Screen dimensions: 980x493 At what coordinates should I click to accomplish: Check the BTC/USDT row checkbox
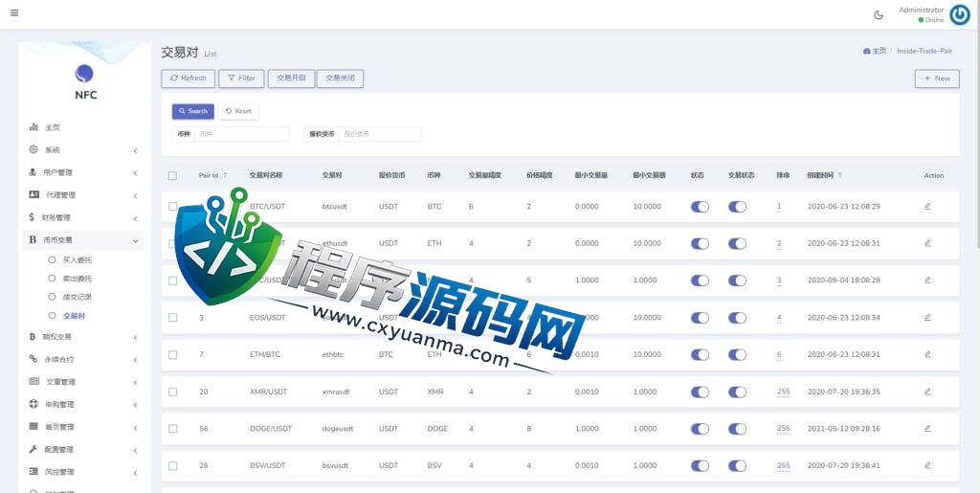point(172,206)
